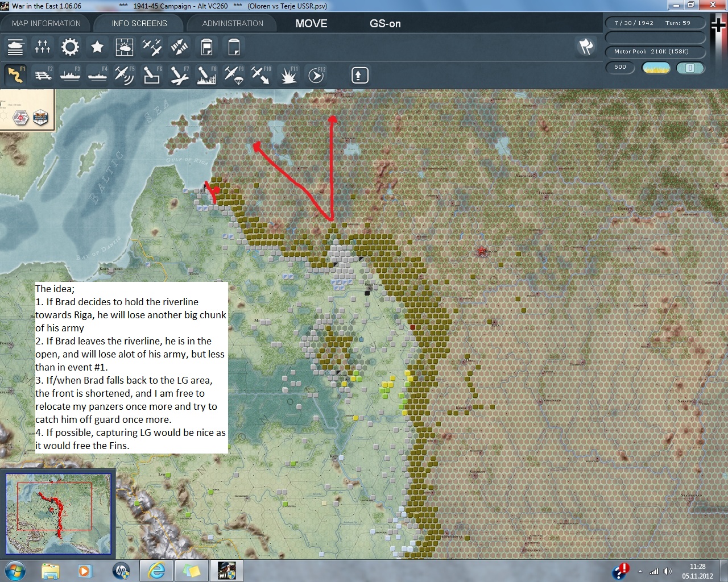Screen dimensions: 728x582
Task: Click the F12 end turn icon
Action: (x=316, y=75)
